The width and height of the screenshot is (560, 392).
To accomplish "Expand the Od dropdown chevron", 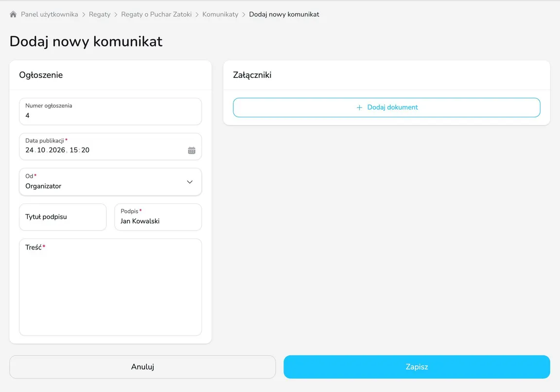I will tap(190, 182).
